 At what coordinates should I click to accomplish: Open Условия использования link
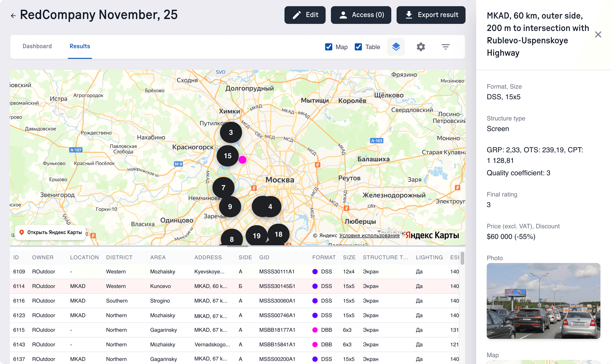[369, 235]
